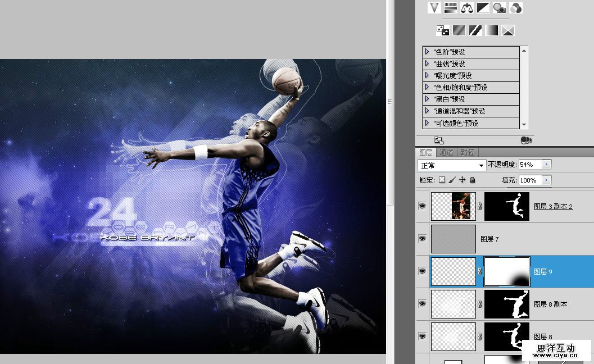Switch to the 通道 tab
The width and height of the screenshot is (594, 364).
(446, 152)
